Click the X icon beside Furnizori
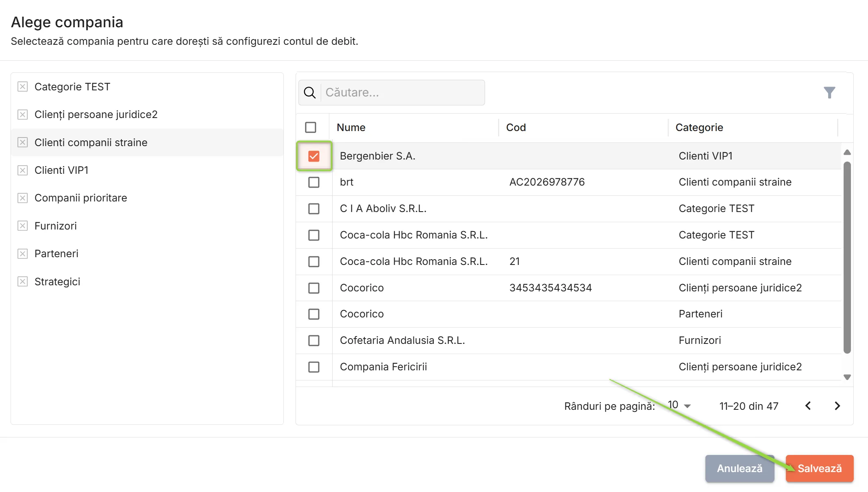This screenshot has width=868, height=492. [x=23, y=226]
